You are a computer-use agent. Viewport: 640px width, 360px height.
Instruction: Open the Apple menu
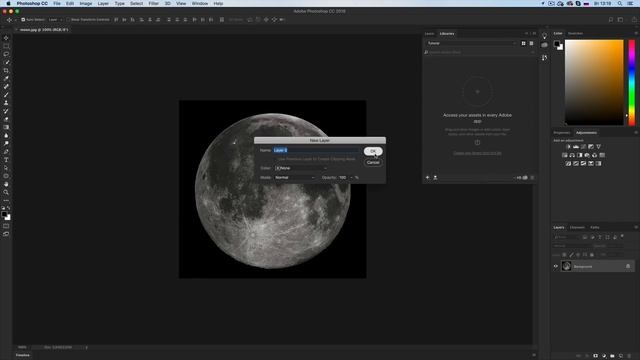(8, 3)
